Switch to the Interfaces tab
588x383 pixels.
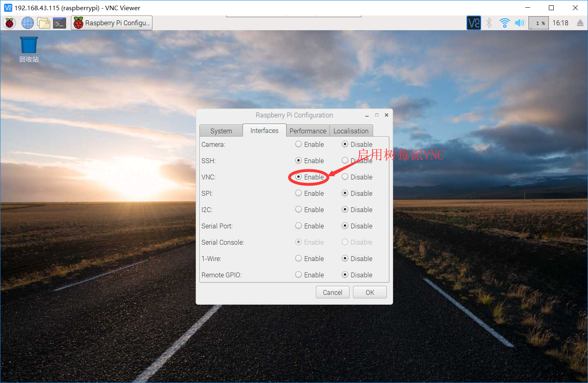(x=264, y=131)
